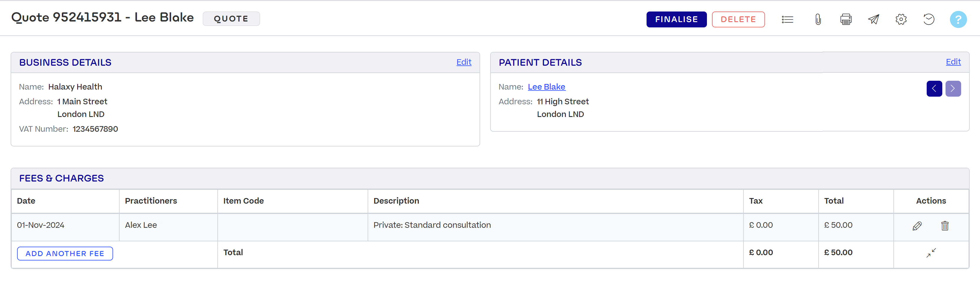The height and width of the screenshot is (282, 980).
Task: Open the help question mark button
Action: coord(958,19)
